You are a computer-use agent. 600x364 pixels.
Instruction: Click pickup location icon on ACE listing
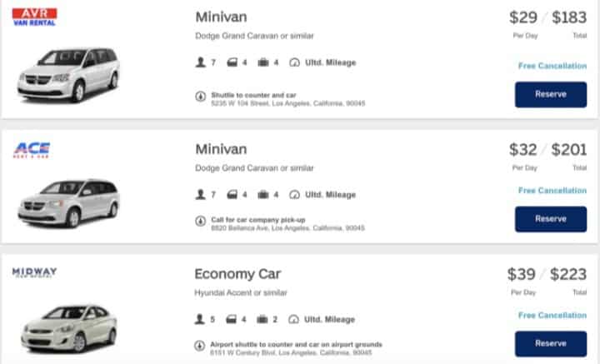(201, 221)
